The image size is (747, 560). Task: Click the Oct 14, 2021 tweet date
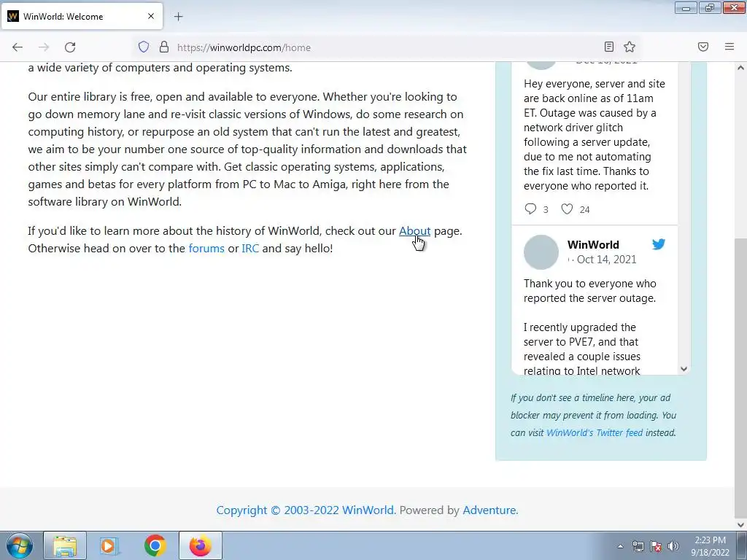606,260
